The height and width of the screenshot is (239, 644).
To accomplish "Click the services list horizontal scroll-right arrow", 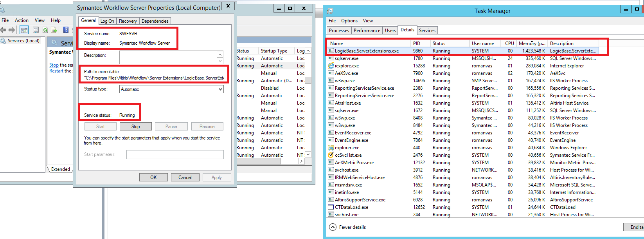I will coord(301,161).
